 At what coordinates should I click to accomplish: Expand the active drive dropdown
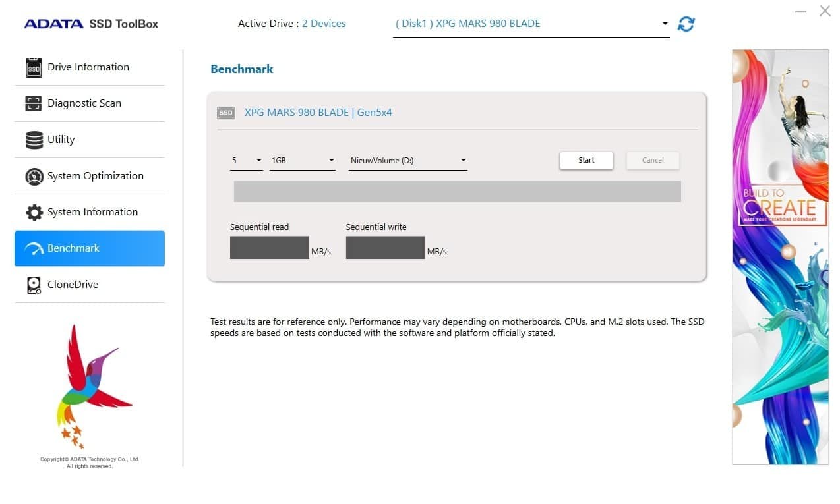point(531,24)
